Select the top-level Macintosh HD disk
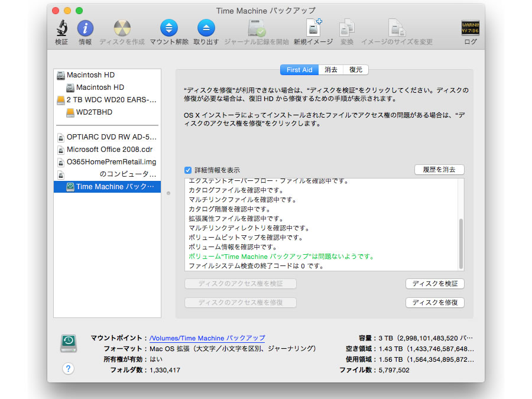 click(107, 75)
